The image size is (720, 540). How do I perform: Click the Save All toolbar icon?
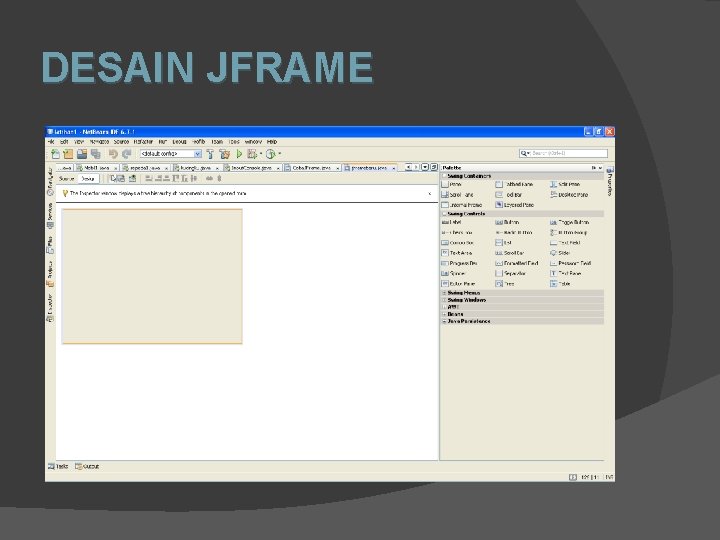tap(96, 154)
